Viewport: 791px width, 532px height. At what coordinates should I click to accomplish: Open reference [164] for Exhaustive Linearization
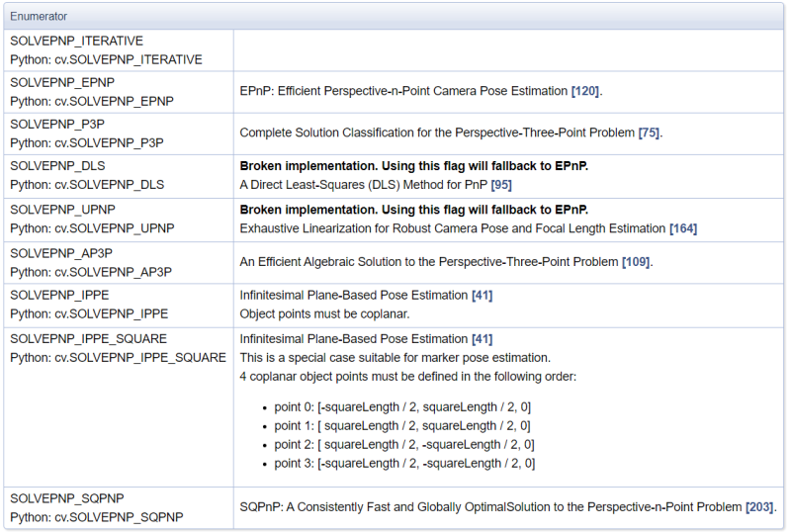tap(682, 228)
